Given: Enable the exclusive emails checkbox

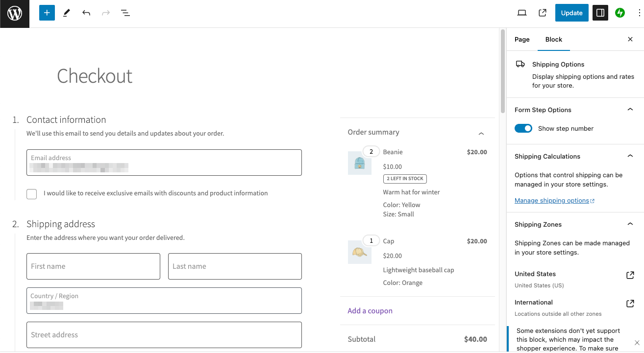Looking at the screenshot, I should tap(31, 194).
